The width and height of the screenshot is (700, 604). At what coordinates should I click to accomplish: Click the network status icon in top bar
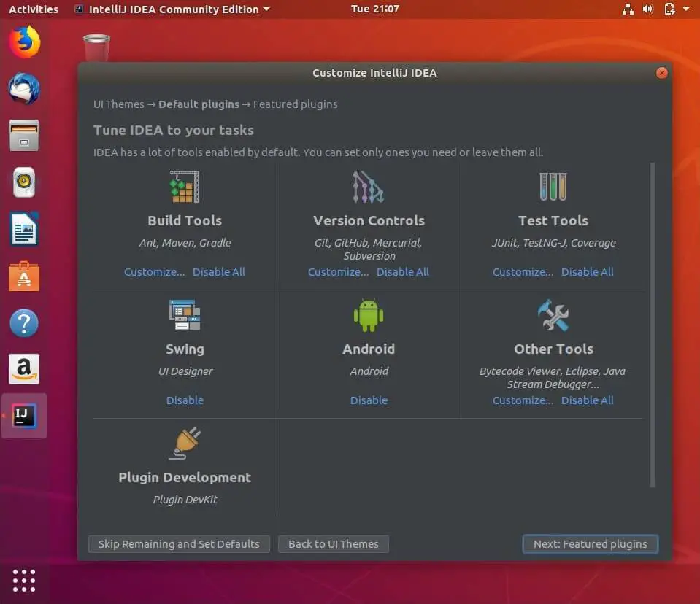point(628,9)
